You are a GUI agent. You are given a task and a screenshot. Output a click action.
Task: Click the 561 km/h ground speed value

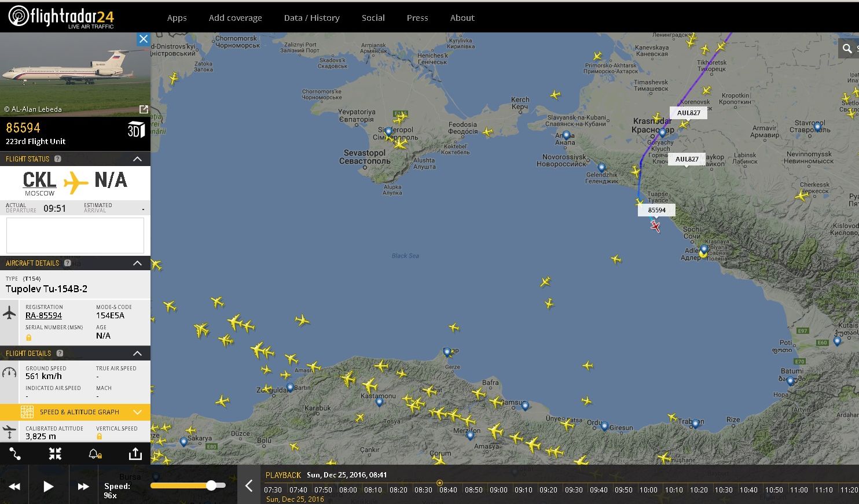pyautogui.click(x=43, y=376)
